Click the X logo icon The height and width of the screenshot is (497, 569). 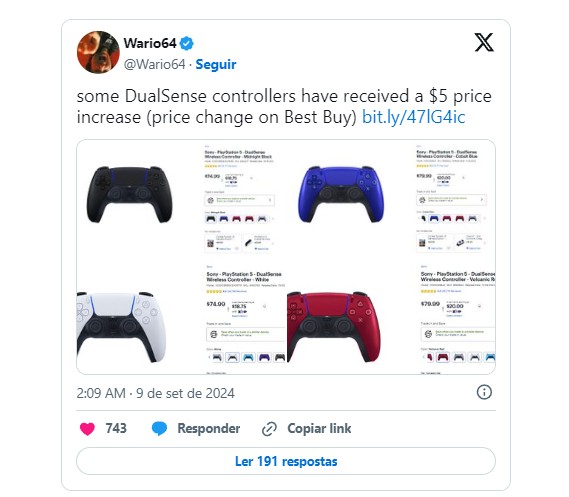point(484,42)
